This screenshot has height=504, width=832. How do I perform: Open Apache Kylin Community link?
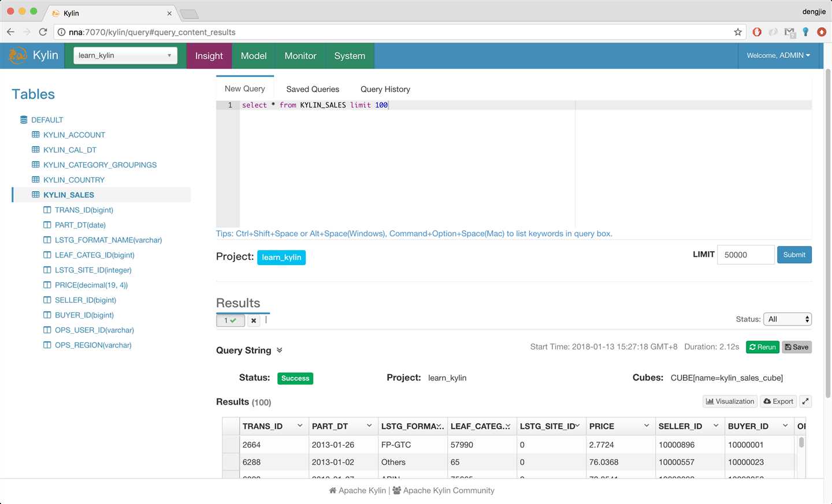pos(444,490)
